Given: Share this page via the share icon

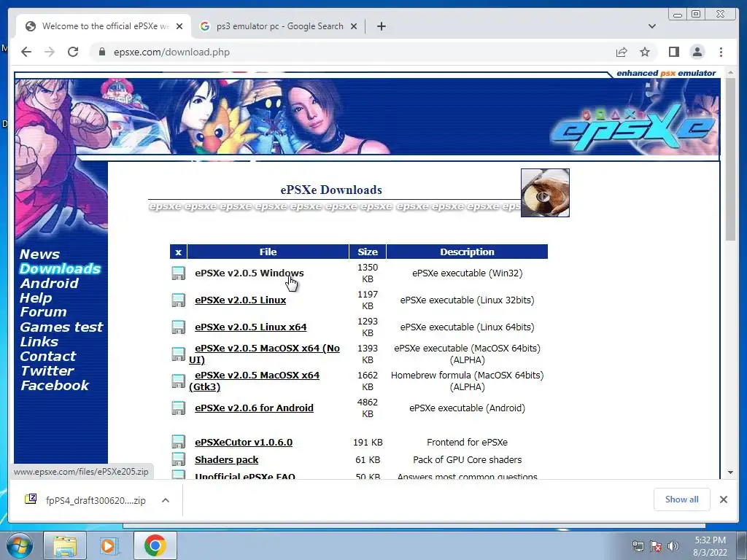Looking at the screenshot, I should [x=622, y=52].
